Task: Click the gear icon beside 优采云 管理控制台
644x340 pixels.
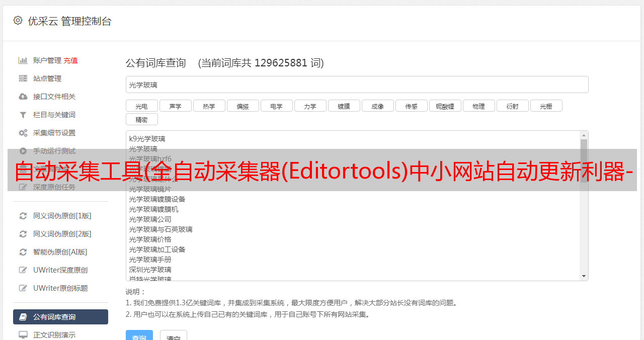Action: [x=18, y=21]
